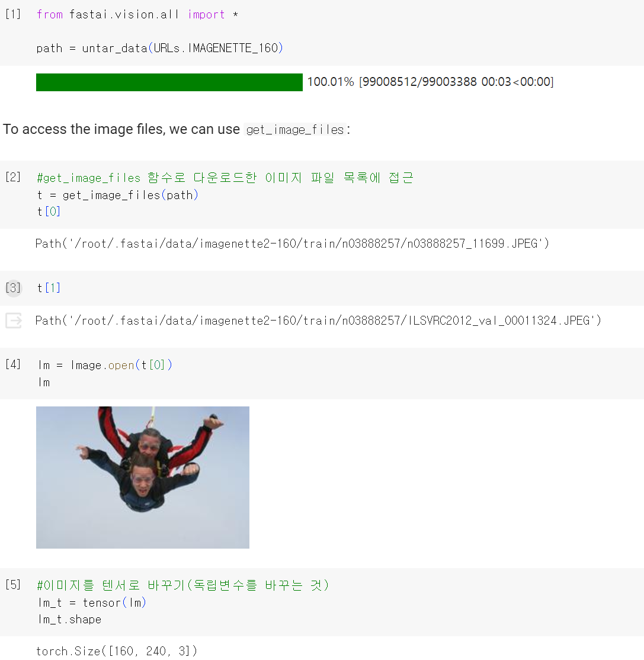
Task: Click the t[1] code in cell 3
Action: tap(49, 288)
